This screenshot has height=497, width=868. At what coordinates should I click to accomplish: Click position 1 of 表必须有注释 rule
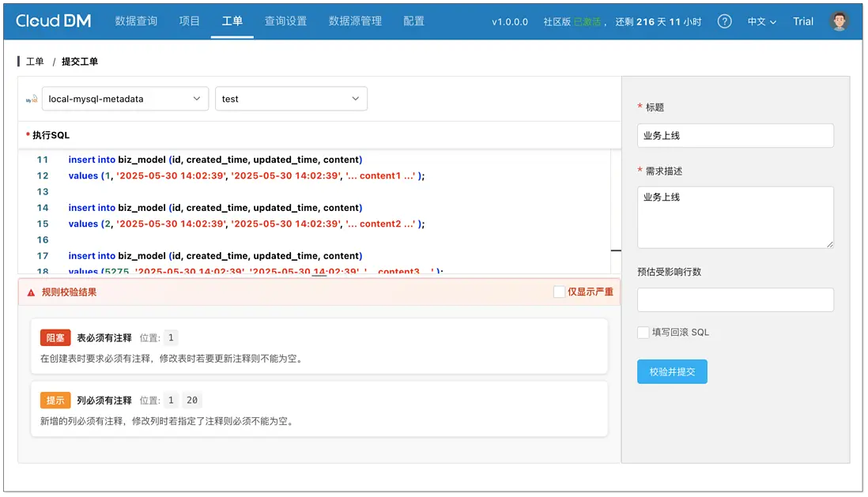171,337
